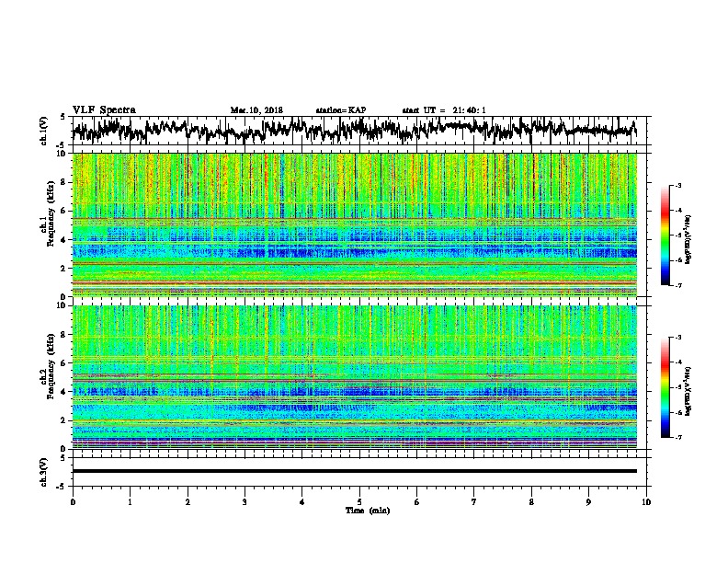Click the "-3" label on ch.2 colorbar

pos(678,338)
